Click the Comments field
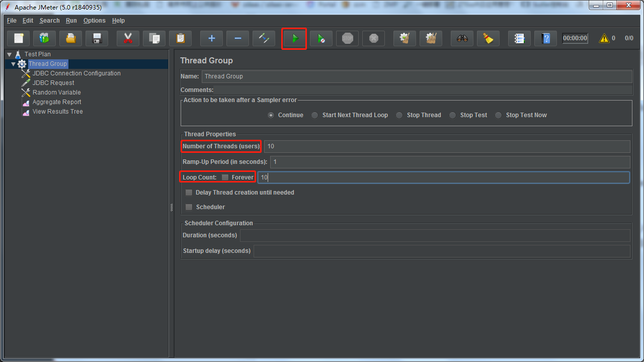The image size is (644, 362). pyautogui.click(x=424, y=90)
